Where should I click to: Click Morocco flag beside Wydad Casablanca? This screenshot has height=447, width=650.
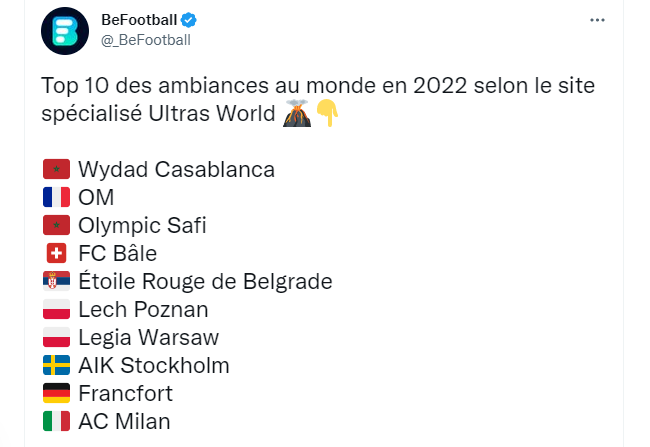(x=56, y=170)
